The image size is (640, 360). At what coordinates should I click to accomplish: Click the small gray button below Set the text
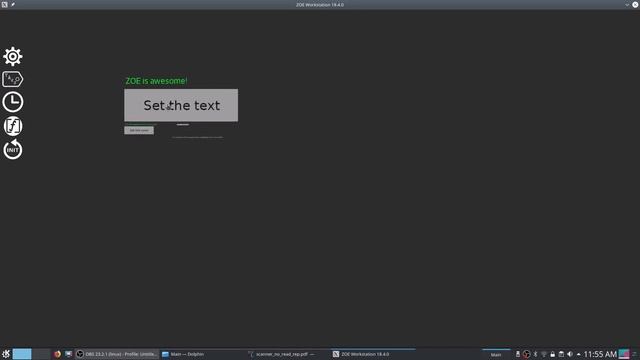click(x=139, y=130)
